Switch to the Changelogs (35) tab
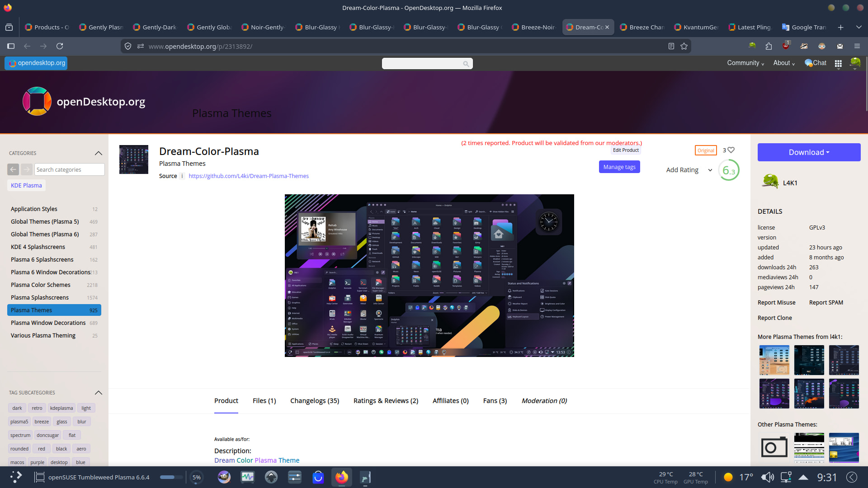868x488 pixels. point(314,401)
